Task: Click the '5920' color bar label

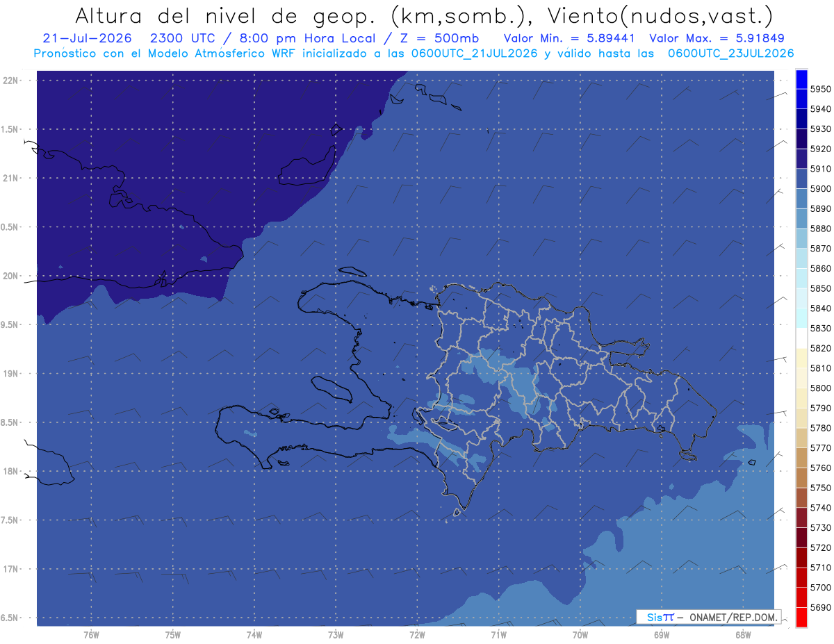Action: [x=821, y=149]
